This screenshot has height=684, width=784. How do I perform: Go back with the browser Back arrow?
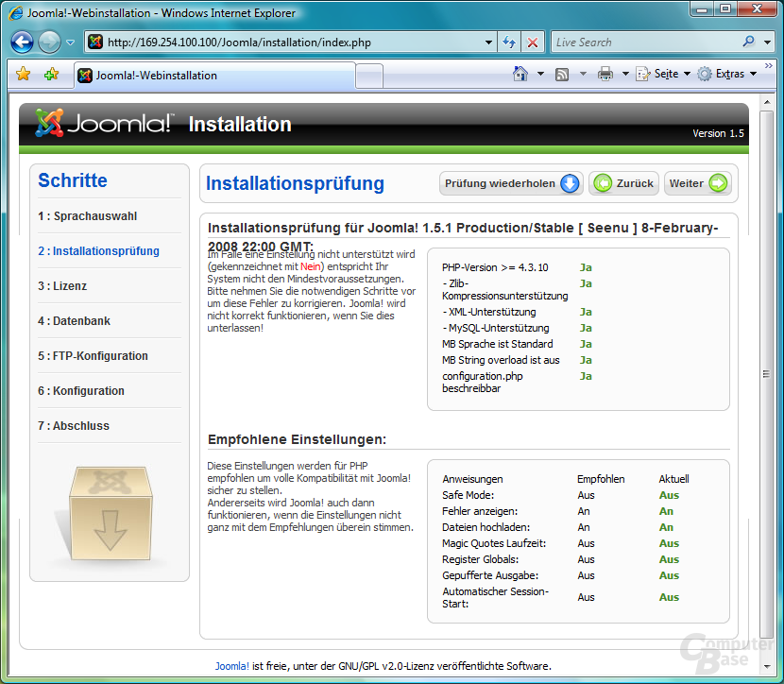pos(22,42)
